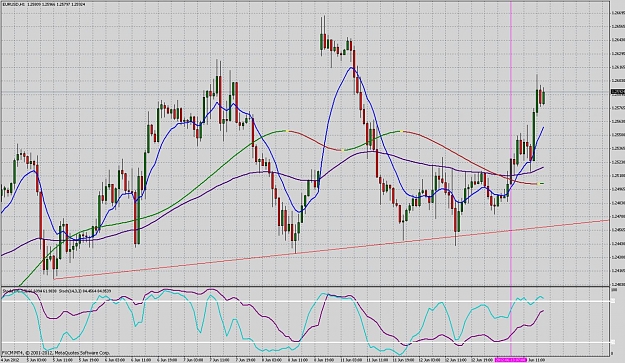Click the '6 Jun 11:00' time axis label
The width and height of the screenshot is (625, 363).
[141, 360]
